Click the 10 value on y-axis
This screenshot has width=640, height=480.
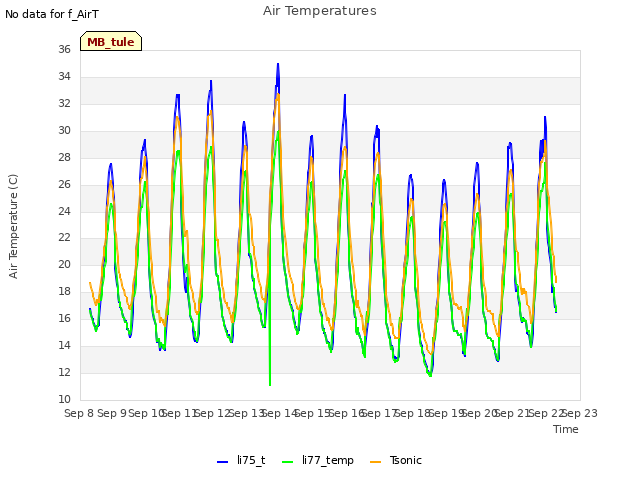[64, 399]
